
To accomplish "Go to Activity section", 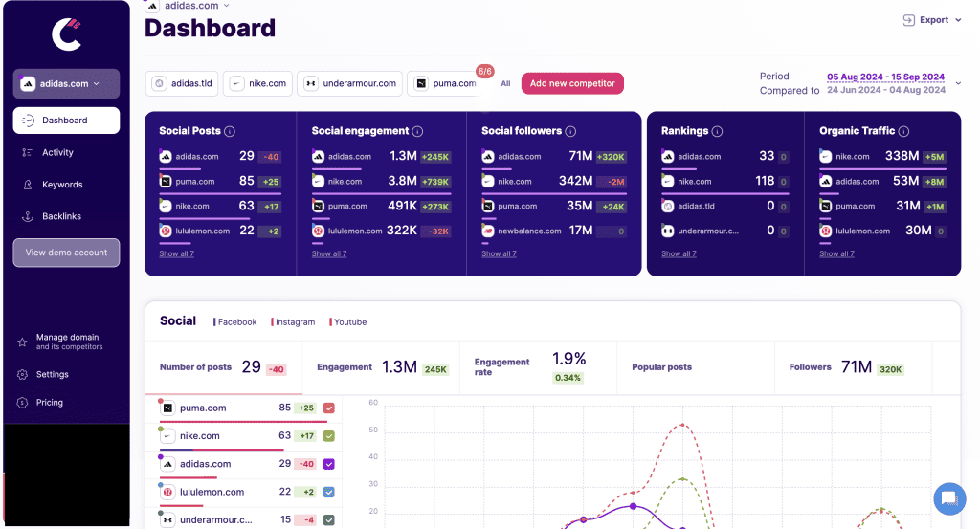I will [57, 152].
